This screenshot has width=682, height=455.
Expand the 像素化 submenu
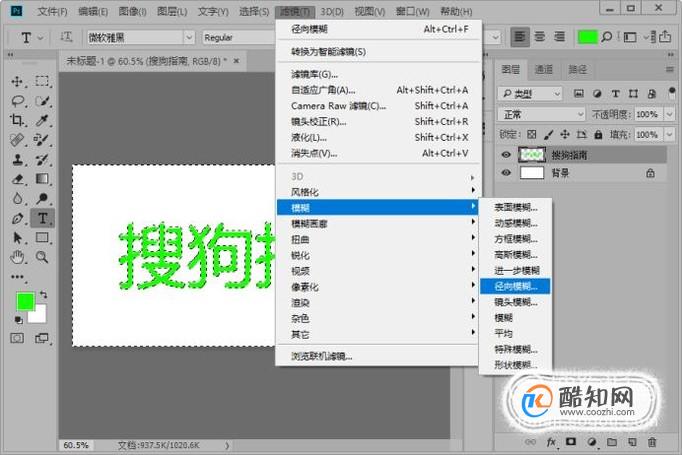point(378,287)
